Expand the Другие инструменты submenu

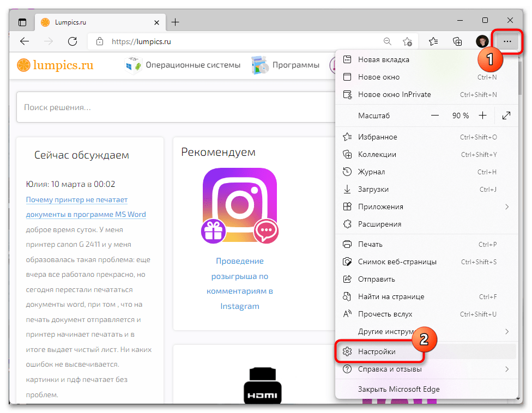pos(506,331)
